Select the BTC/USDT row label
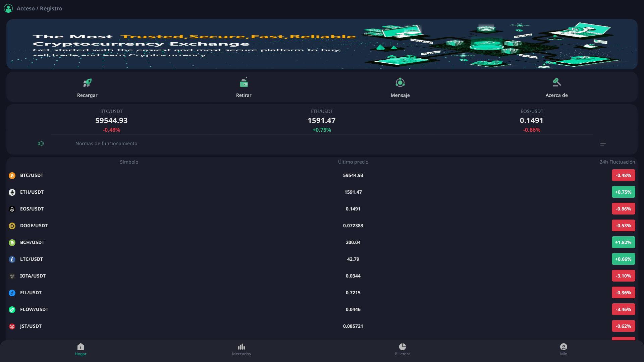 coord(32,175)
